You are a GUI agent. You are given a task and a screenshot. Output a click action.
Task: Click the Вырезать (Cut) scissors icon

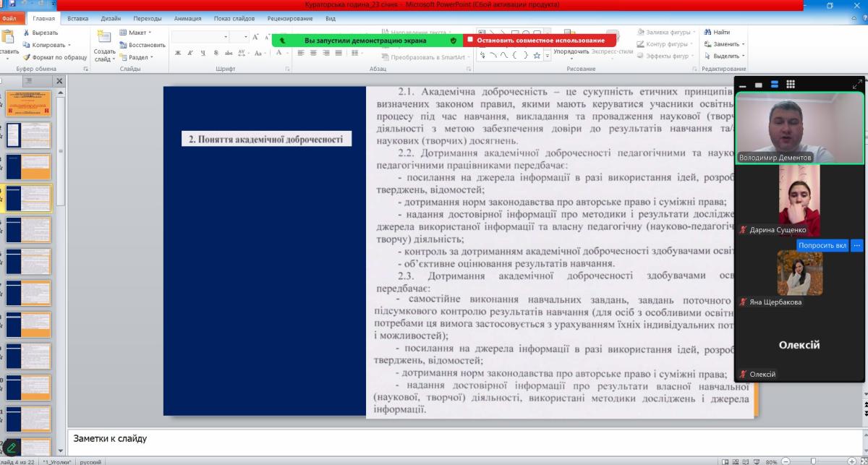(x=27, y=33)
